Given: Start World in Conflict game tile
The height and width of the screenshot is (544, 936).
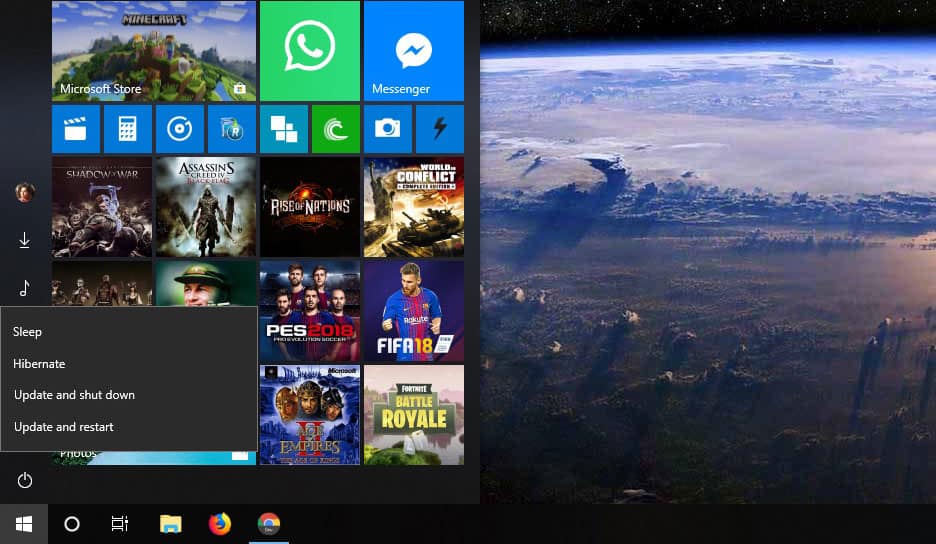Looking at the screenshot, I should (x=414, y=207).
